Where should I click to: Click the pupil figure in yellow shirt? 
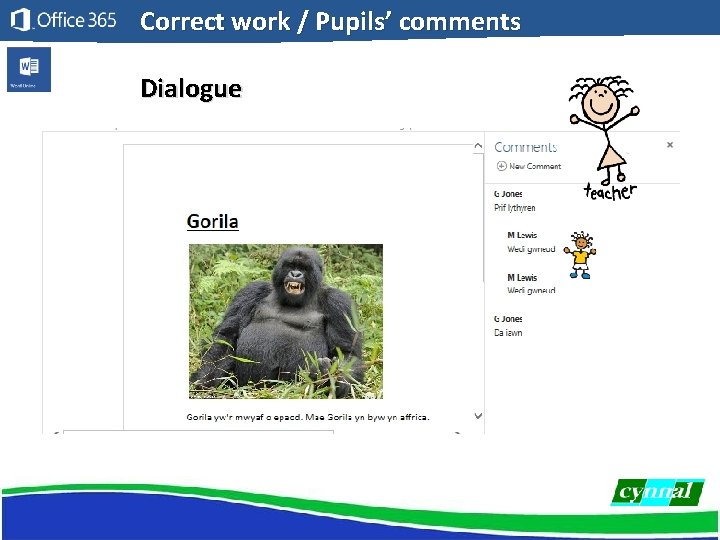580,255
